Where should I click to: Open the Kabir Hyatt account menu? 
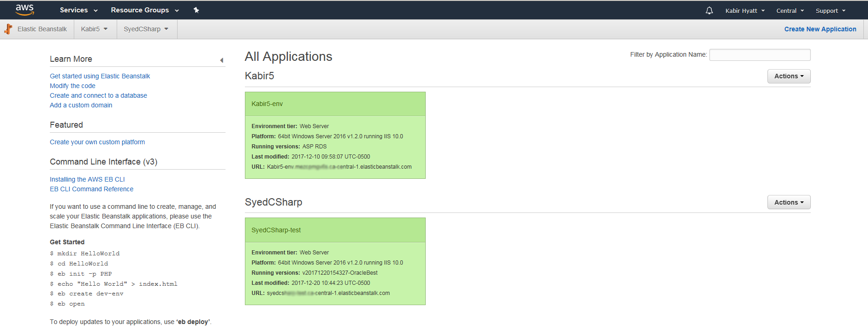[x=745, y=11]
